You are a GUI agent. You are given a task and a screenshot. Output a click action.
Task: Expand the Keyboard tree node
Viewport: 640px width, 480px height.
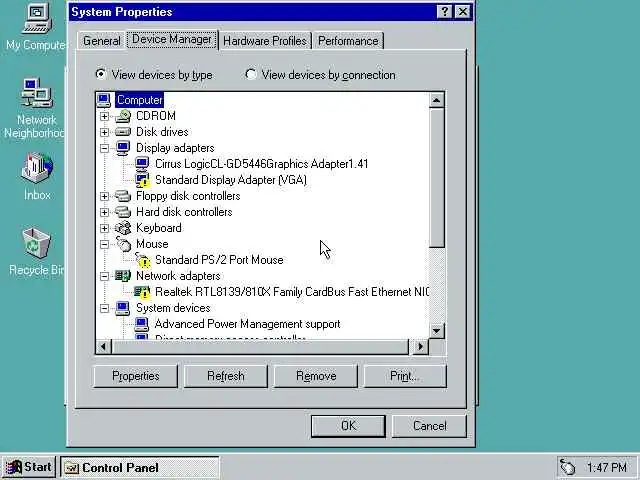coord(104,228)
